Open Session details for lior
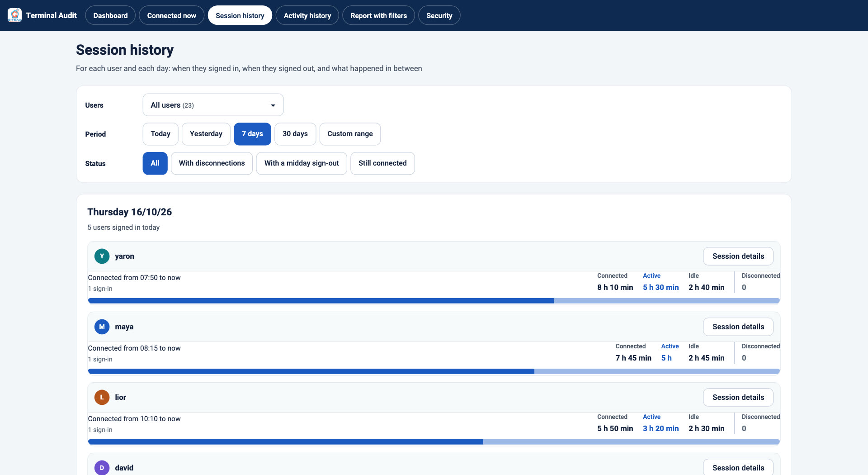 tap(738, 397)
